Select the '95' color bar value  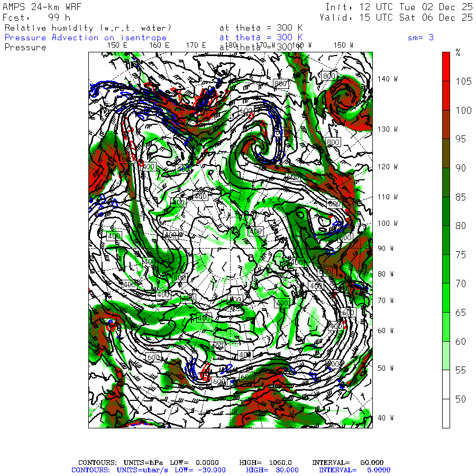coord(461,139)
